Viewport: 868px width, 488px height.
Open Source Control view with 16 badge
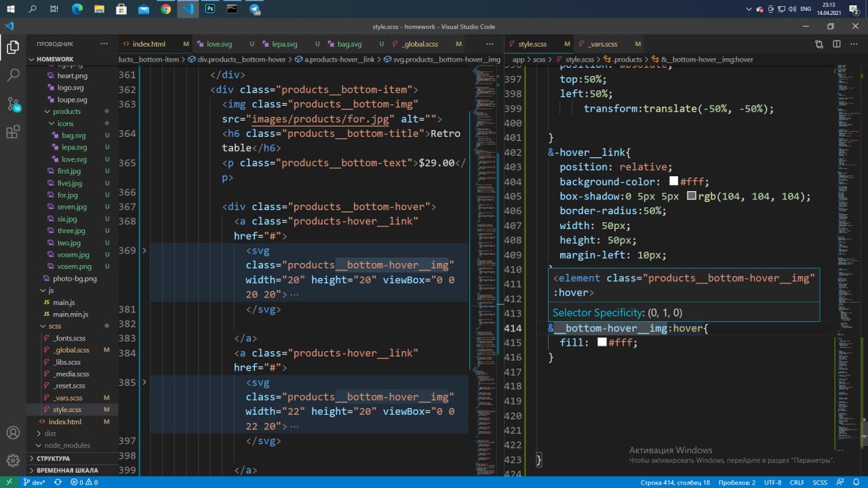point(13,104)
